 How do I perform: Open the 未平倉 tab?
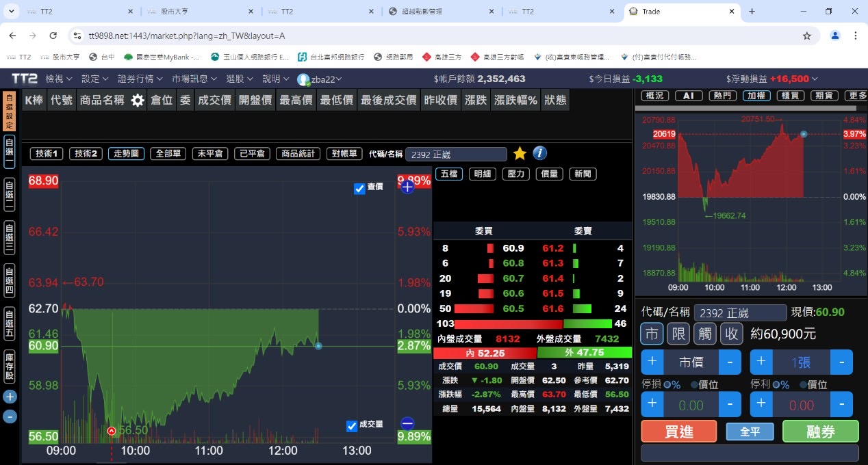(209, 154)
